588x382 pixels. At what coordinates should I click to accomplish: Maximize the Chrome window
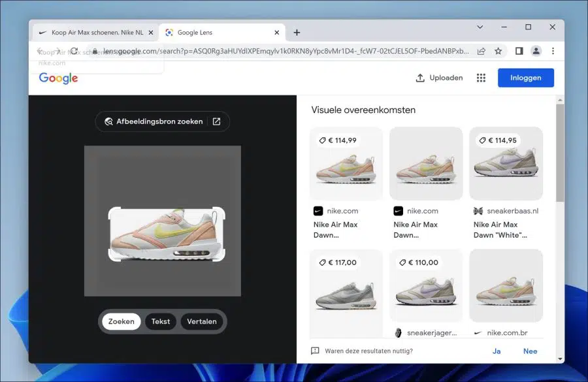[528, 27]
